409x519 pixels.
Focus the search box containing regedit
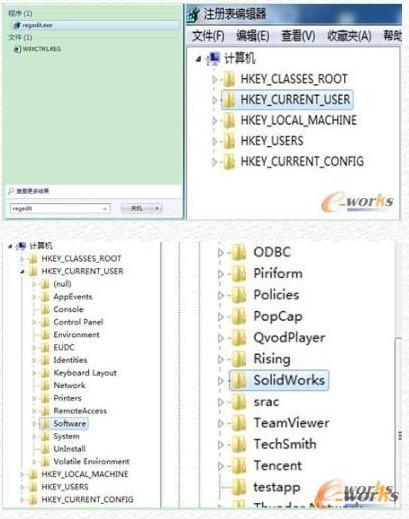pos(60,208)
